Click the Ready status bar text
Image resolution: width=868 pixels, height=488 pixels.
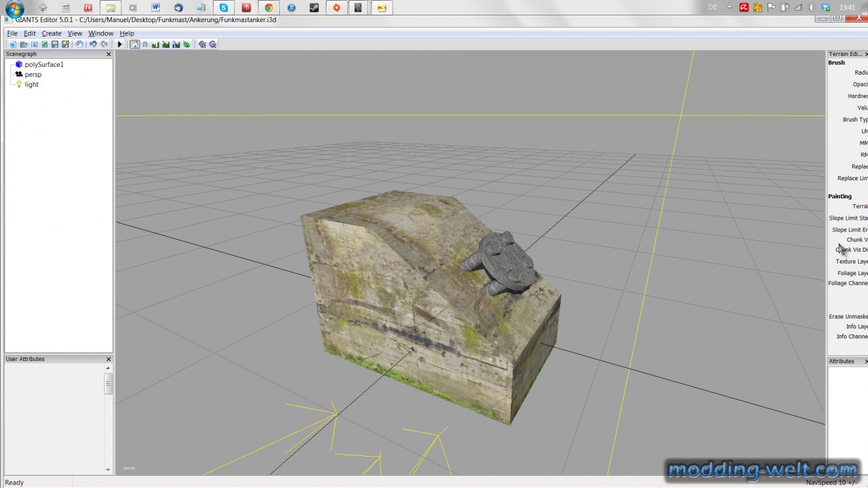point(14,482)
